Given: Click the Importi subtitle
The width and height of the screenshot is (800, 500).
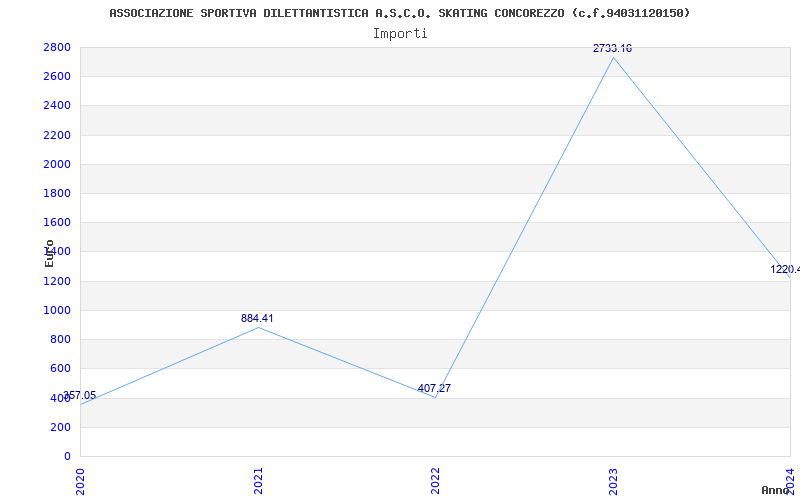Looking at the screenshot, I should click(400, 34).
